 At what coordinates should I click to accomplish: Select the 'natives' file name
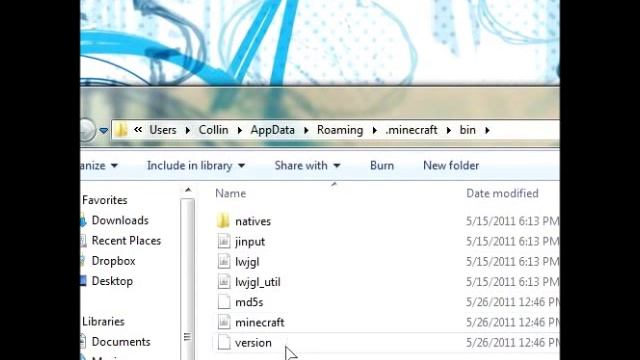pyautogui.click(x=253, y=221)
